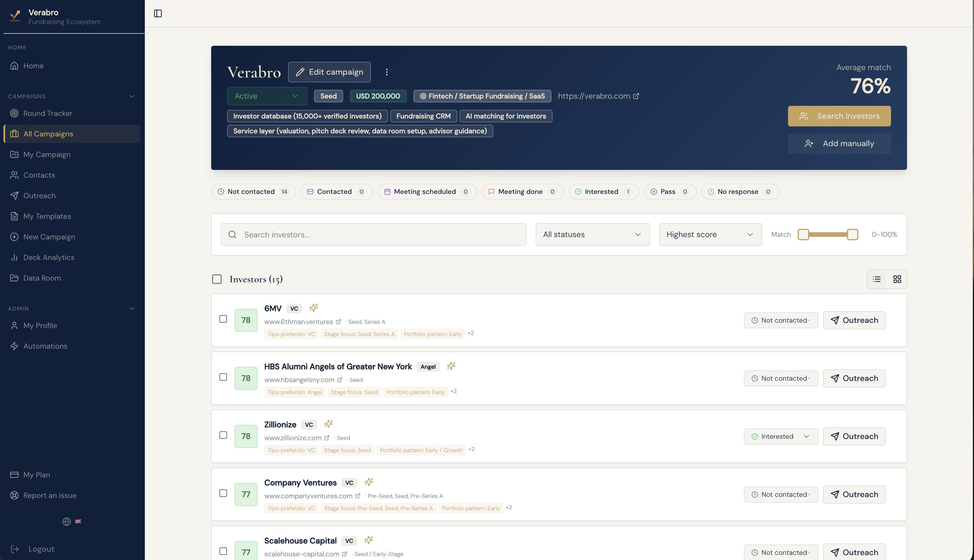Click the magnifier icon in investor search
This screenshot has width=974, height=560.
232,235
